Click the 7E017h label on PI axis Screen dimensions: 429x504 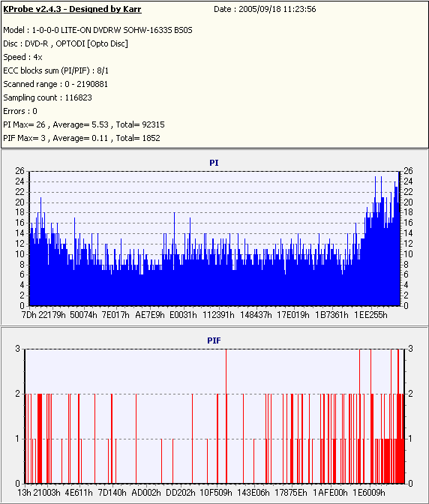pos(115,315)
